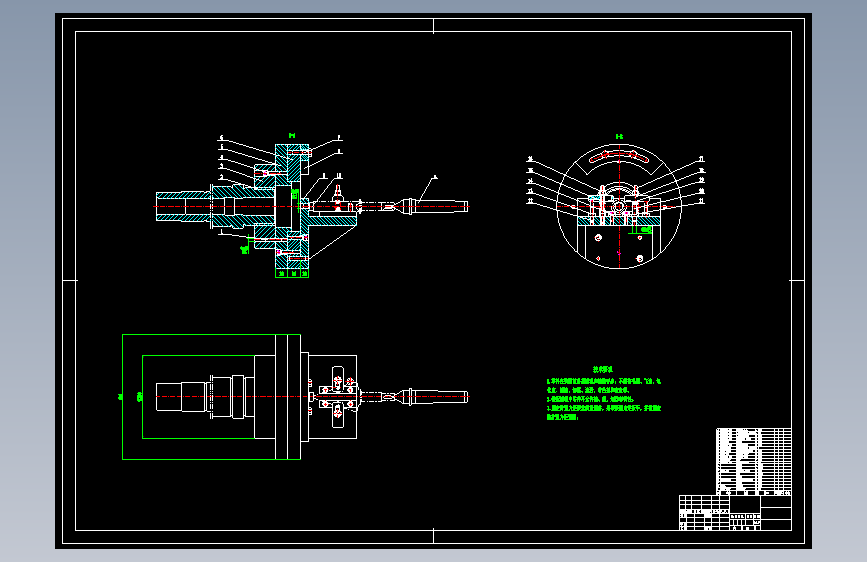Pick the curved arc slot in circular view
This screenshot has height=562, width=867.
pyautogui.click(x=619, y=156)
